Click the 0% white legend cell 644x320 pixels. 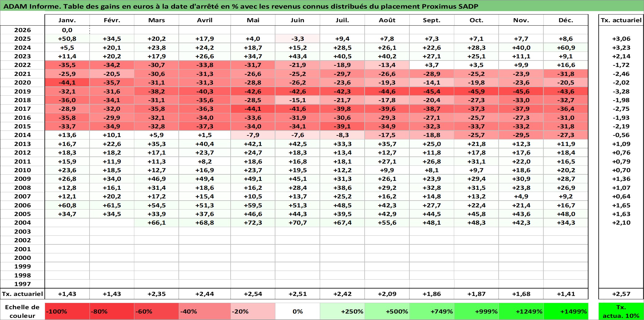tap(298, 311)
